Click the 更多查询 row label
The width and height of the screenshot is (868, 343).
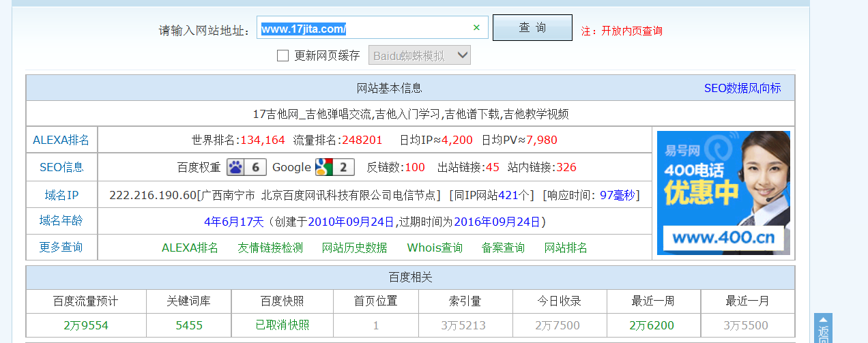[61, 248]
